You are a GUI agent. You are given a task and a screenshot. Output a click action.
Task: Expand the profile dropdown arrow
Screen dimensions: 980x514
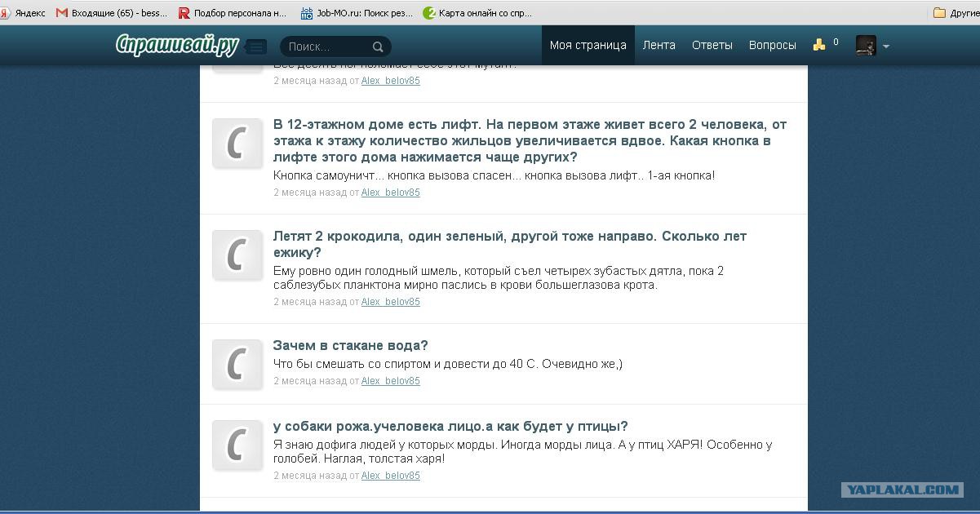tap(886, 47)
